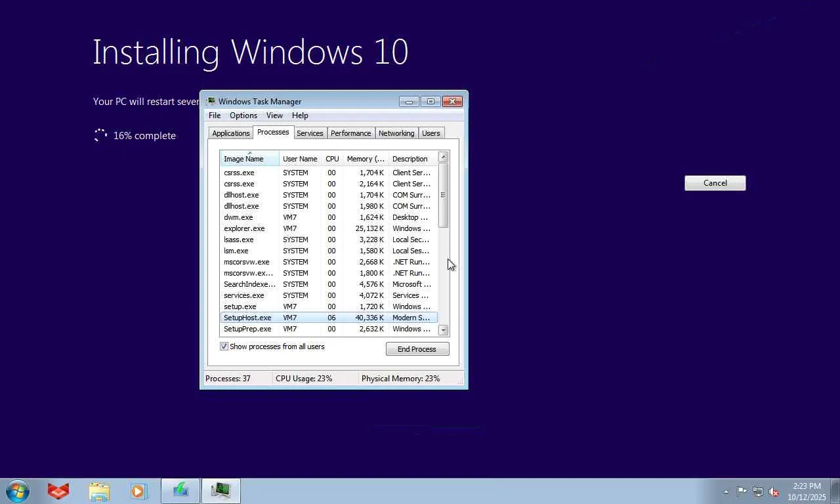The width and height of the screenshot is (840, 504).
Task: Select the dwm.exe process
Action: (328, 217)
